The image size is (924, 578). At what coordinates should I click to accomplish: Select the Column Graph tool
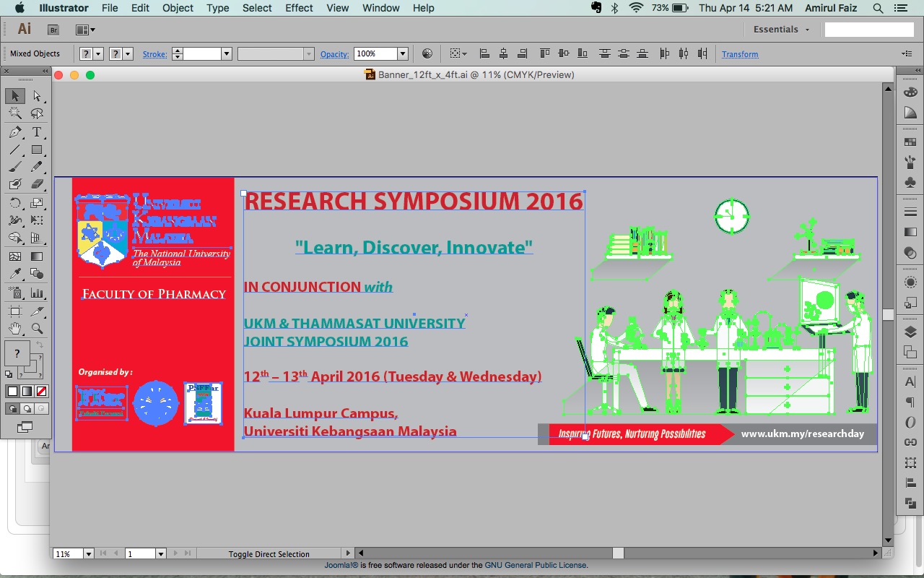tap(37, 293)
